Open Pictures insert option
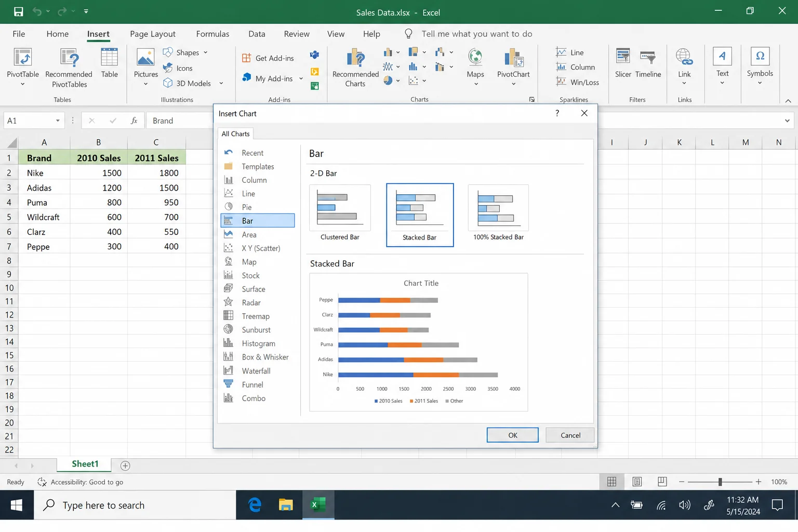Image resolution: width=798 pixels, height=532 pixels. [x=145, y=67]
